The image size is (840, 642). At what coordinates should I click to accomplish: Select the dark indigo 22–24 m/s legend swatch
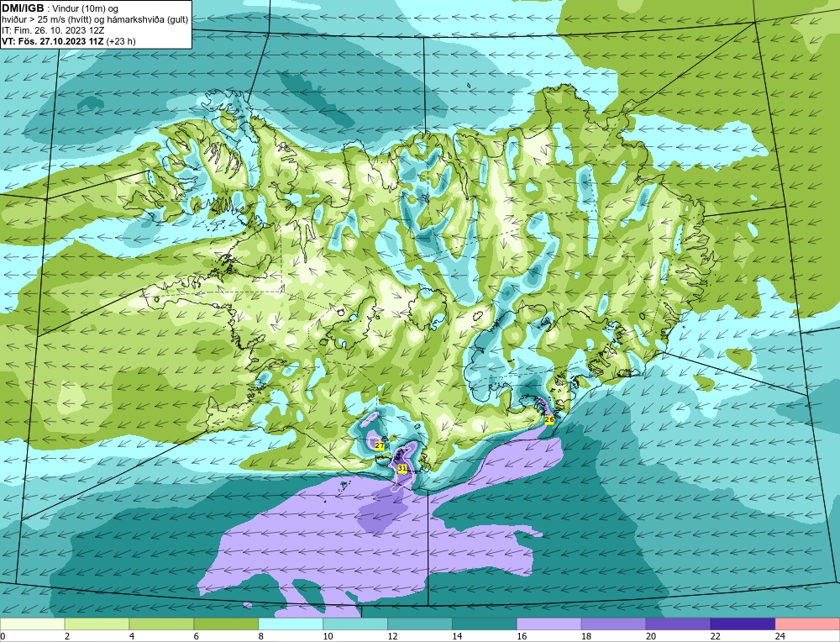(x=743, y=624)
